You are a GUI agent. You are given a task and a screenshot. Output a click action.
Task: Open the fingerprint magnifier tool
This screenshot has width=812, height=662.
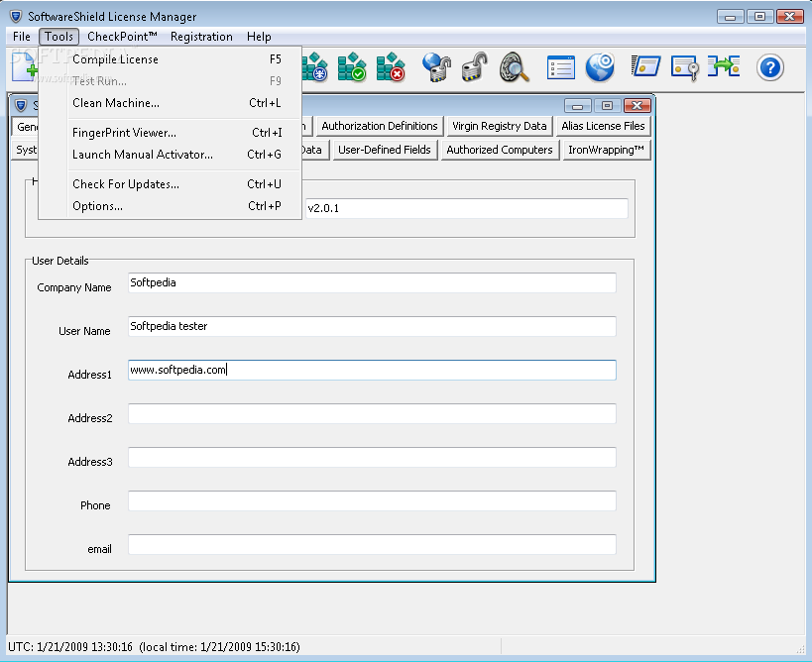(514, 67)
